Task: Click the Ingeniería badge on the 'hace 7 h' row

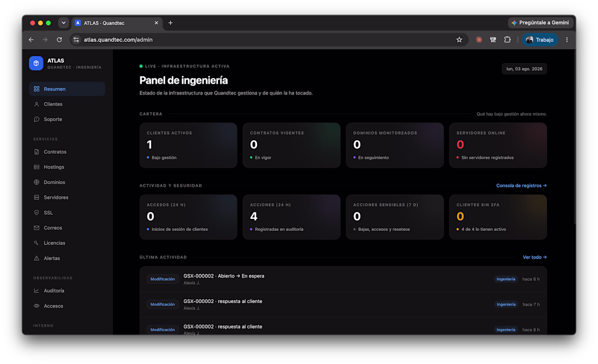Action: point(506,304)
